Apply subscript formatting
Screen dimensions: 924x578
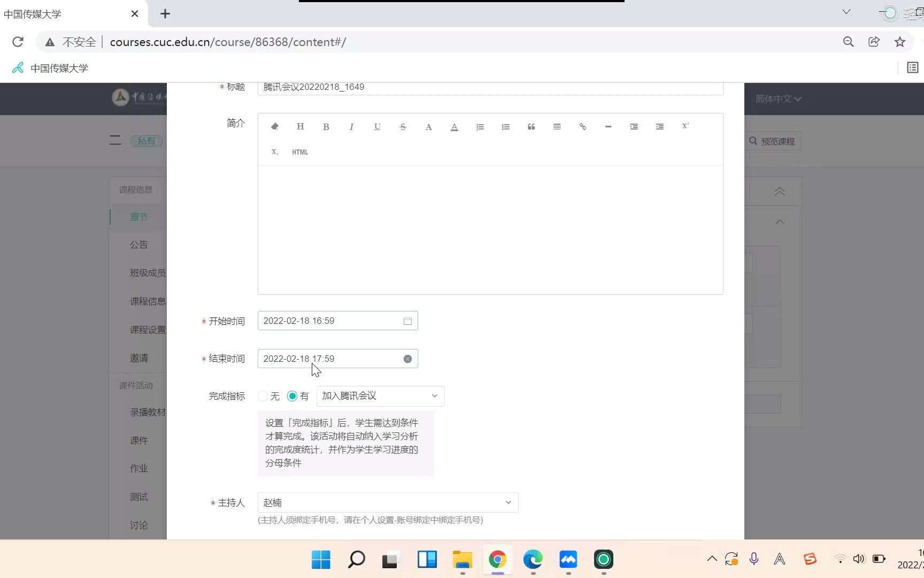click(x=275, y=152)
